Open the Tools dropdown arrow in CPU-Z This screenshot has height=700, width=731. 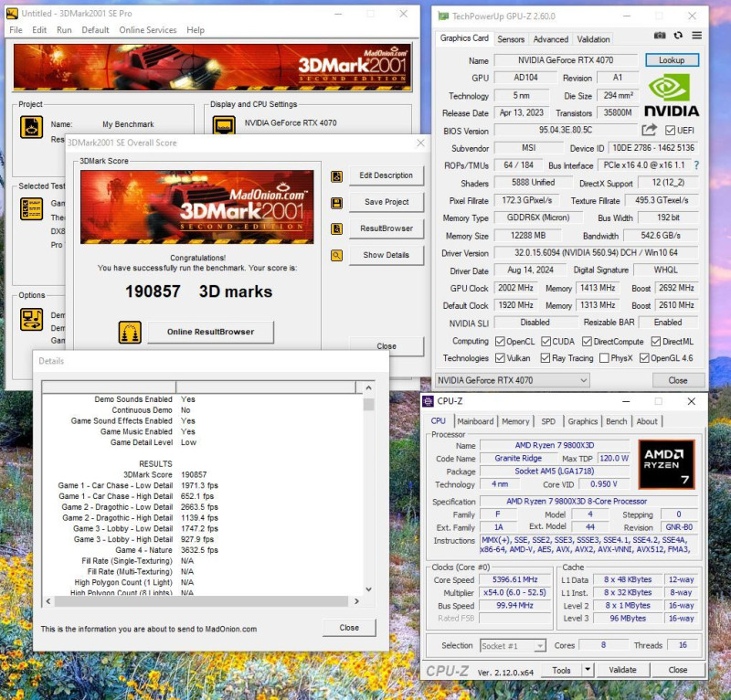[x=588, y=670]
